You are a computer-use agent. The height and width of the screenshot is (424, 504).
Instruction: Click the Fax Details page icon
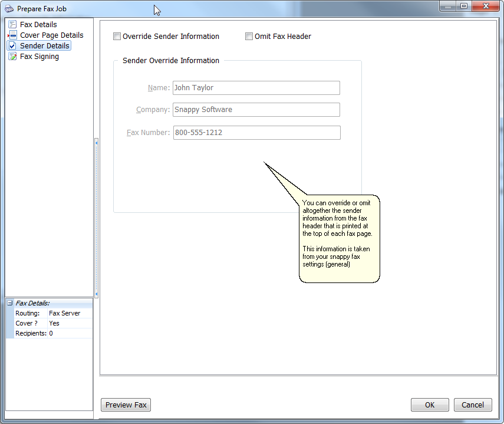pyautogui.click(x=12, y=25)
